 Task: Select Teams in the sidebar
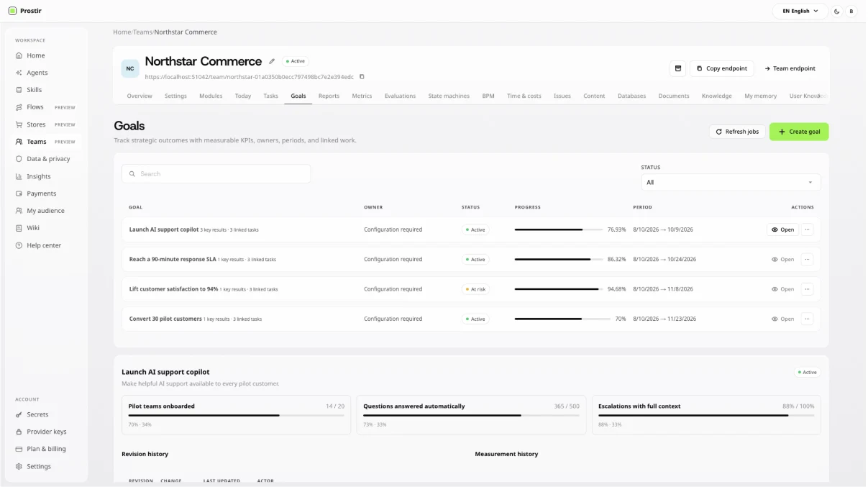point(47,142)
